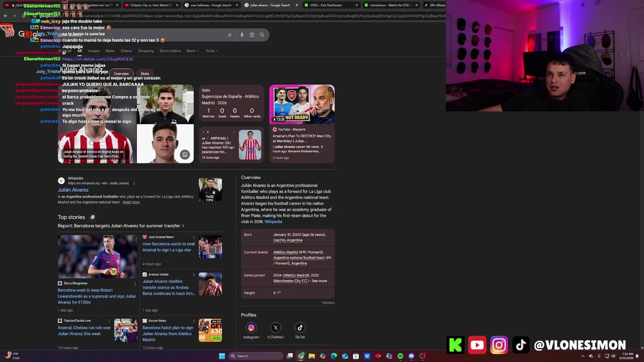This screenshot has width=644, height=362.
Task: Open Dropbox from the taskbar
Action: click(367, 356)
